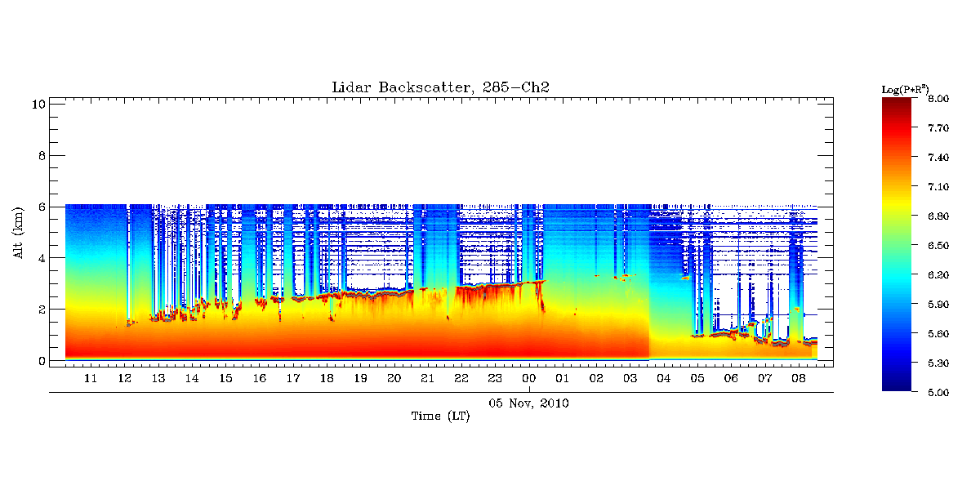Click the colorbar value '8.00'
The height and width of the screenshot is (490, 980).
(x=938, y=99)
